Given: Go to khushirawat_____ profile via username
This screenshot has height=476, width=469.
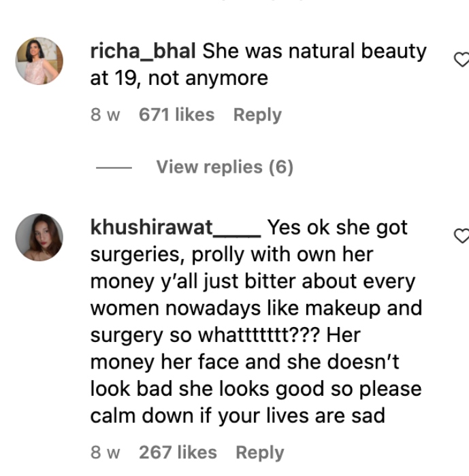Looking at the screenshot, I should pos(175,227).
